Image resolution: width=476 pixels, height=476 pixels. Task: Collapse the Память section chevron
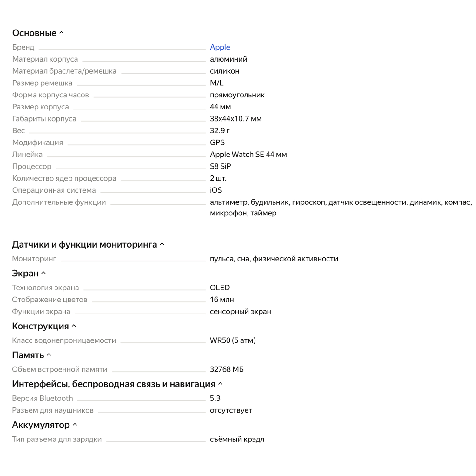tap(49, 355)
